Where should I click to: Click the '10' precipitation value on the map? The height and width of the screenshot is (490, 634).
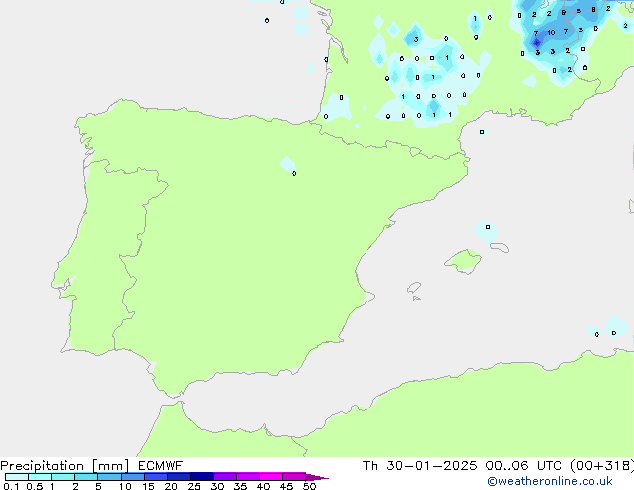551,32
